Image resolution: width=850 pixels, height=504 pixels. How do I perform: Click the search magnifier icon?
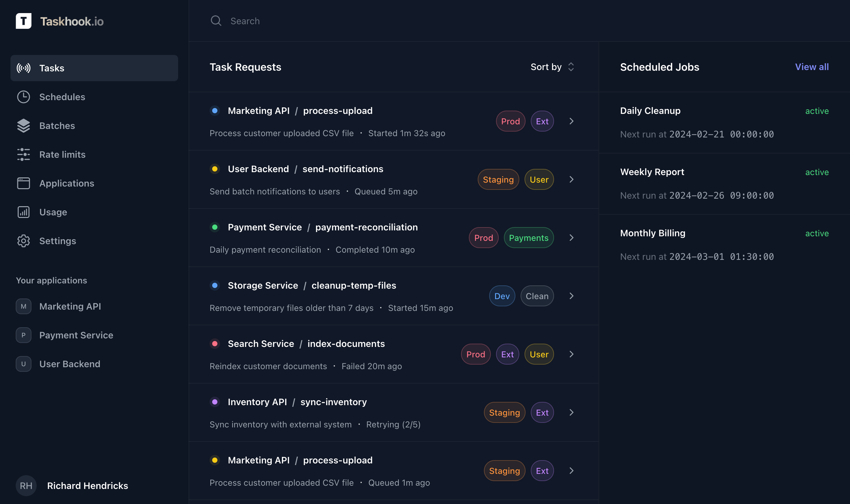(216, 21)
